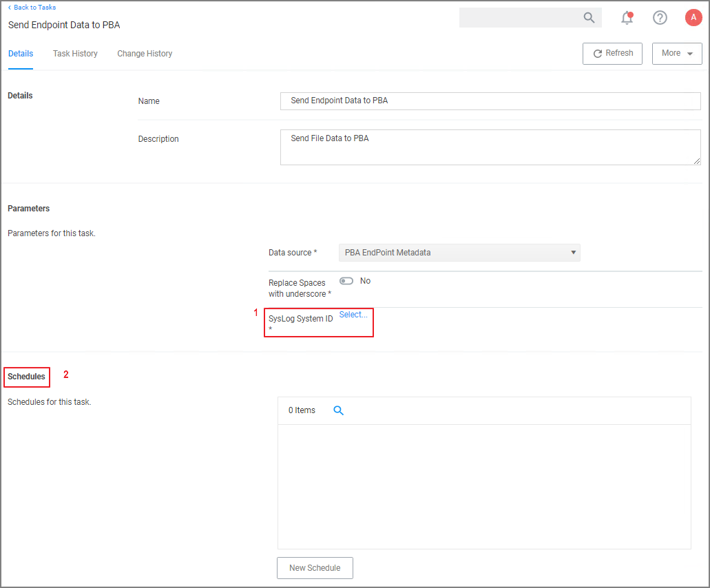Focus the Name input field

pos(490,101)
